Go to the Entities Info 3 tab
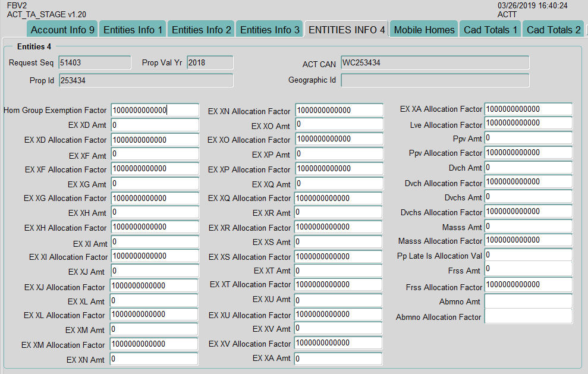 (x=270, y=30)
